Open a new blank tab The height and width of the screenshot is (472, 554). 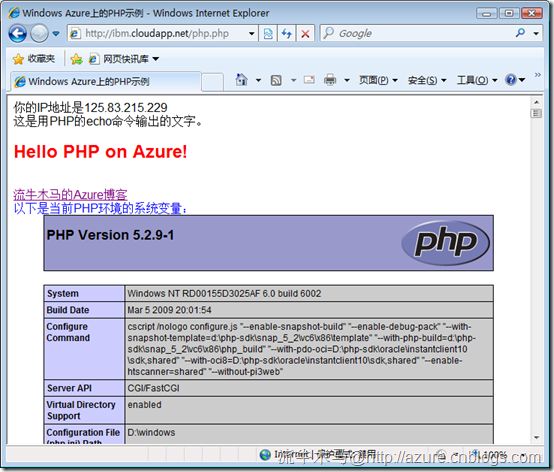point(213,82)
